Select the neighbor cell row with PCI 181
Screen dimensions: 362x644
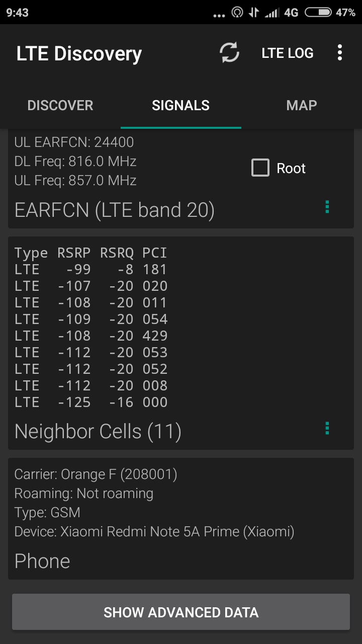(x=91, y=270)
